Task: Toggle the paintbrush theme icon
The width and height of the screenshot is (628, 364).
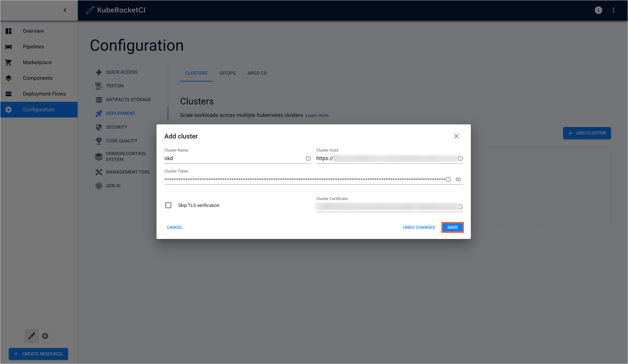Action: [31, 336]
